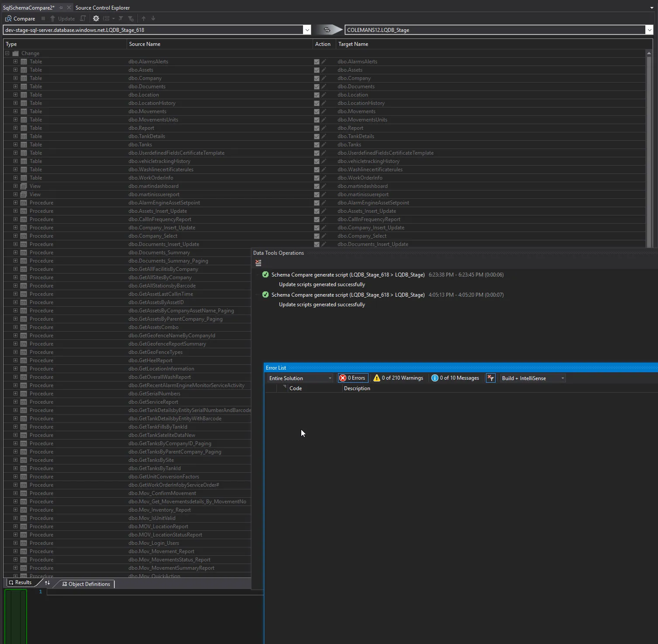658x644 pixels.
Task: Click the edit pencil icon for dbo.Tanks
Action: pos(324,145)
